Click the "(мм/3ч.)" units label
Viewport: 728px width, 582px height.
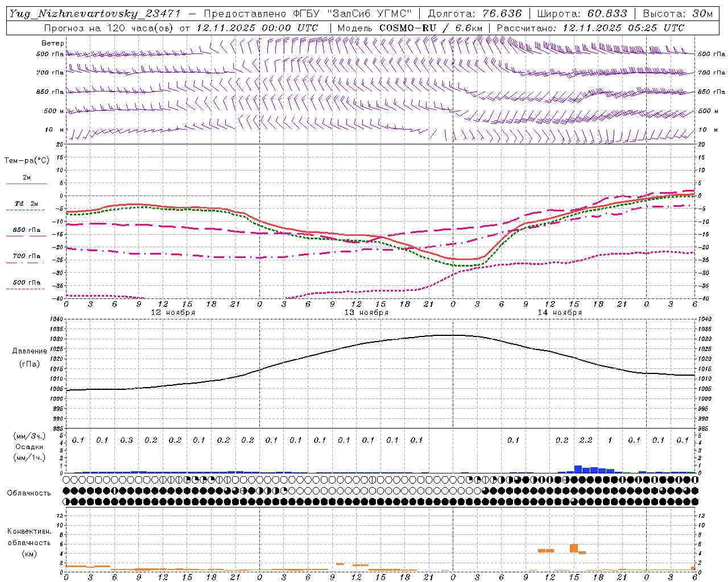30,436
